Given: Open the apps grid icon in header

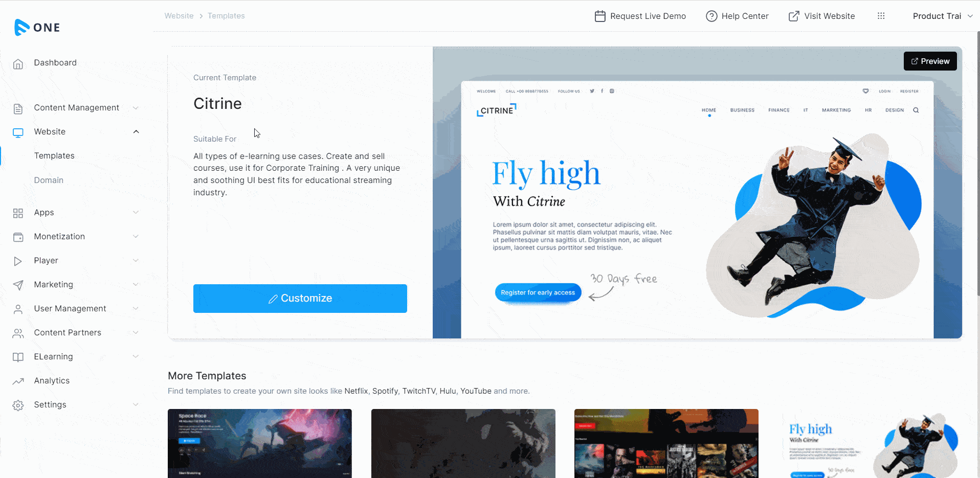Looking at the screenshot, I should click(881, 16).
